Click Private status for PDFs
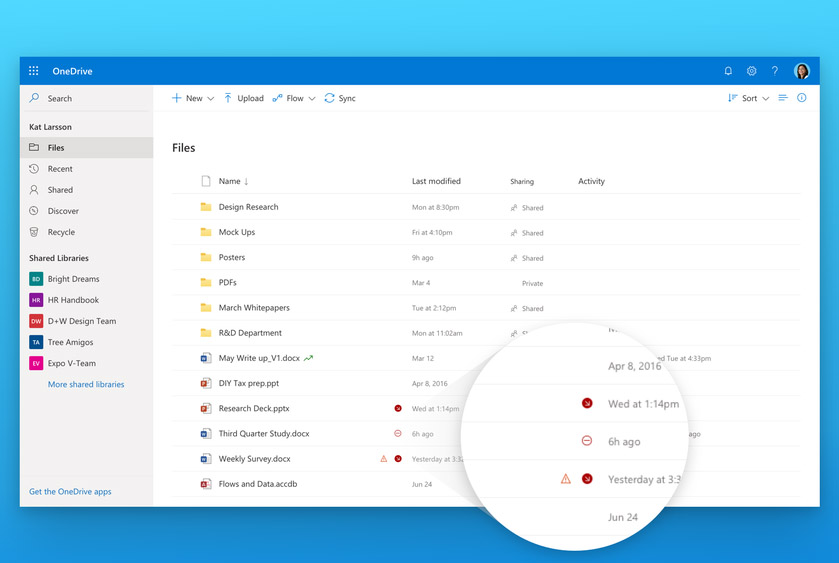 (x=532, y=283)
